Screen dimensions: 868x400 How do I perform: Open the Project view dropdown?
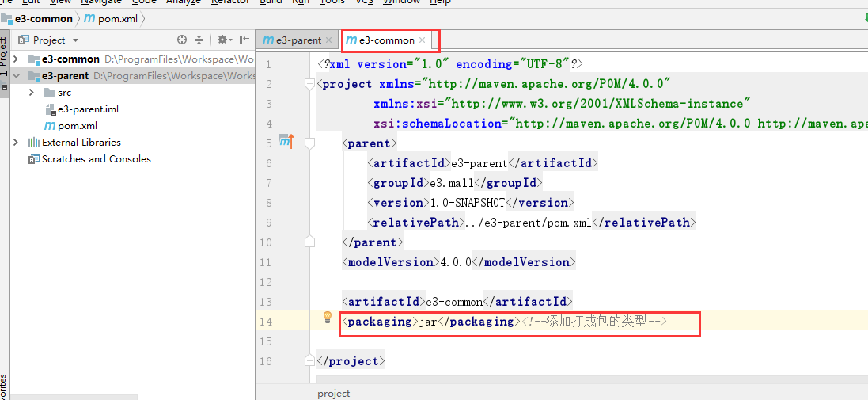click(75, 40)
